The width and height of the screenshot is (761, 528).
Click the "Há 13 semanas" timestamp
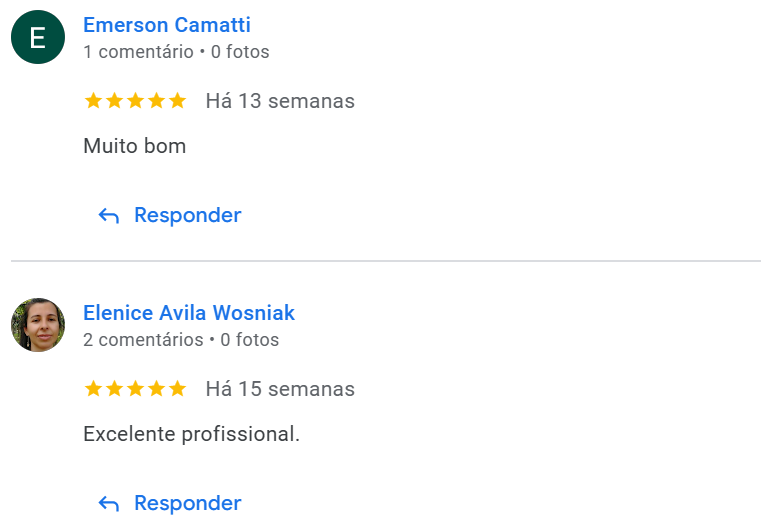click(x=280, y=101)
